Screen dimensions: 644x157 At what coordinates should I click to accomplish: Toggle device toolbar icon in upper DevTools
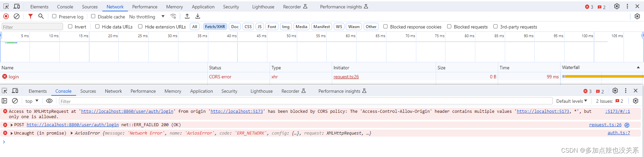tap(17, 6)
